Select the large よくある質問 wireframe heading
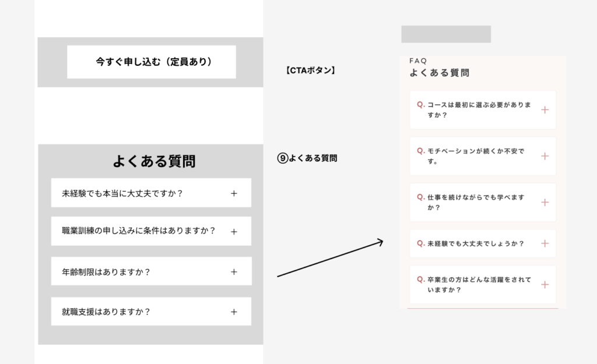 [154, 161]
